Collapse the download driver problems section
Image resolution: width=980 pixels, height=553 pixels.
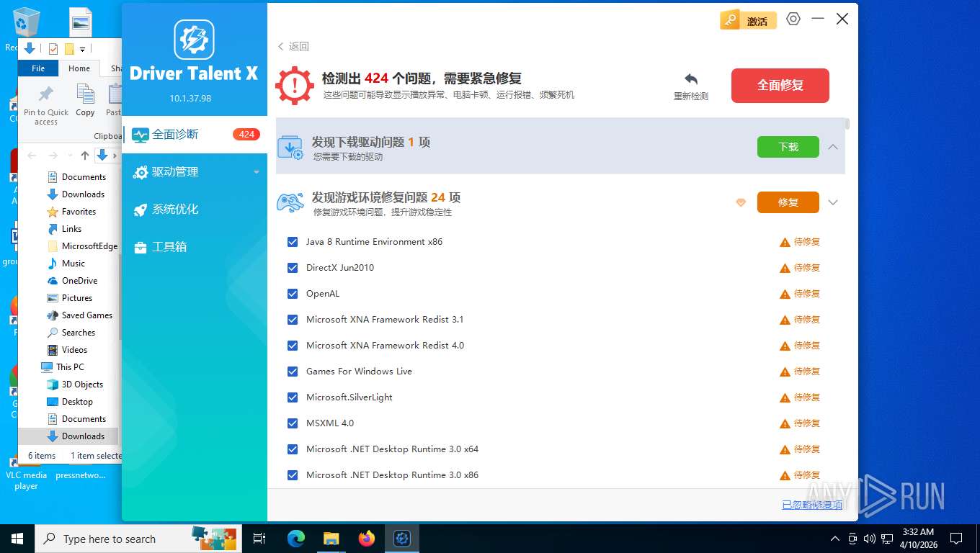833,147
